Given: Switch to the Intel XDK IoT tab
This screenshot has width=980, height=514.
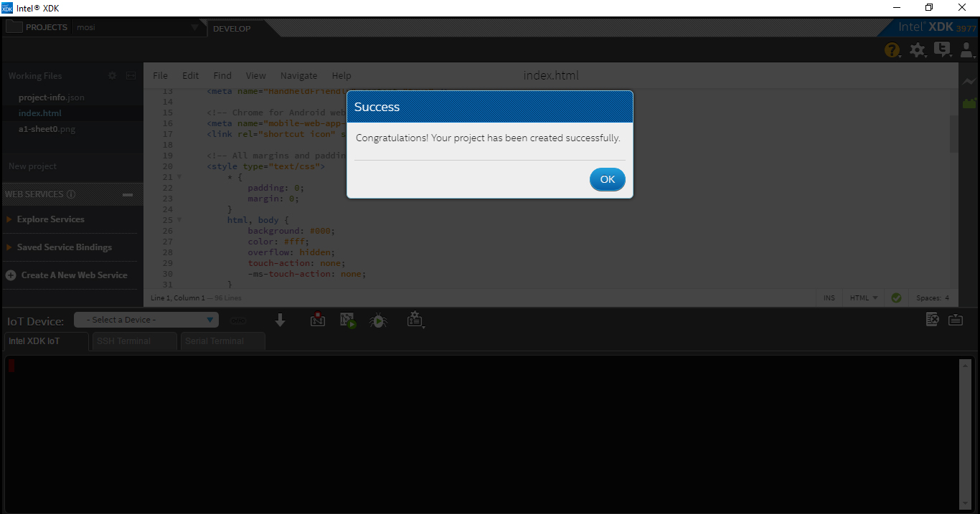Looking at the screenshot, I should (47, 341).
